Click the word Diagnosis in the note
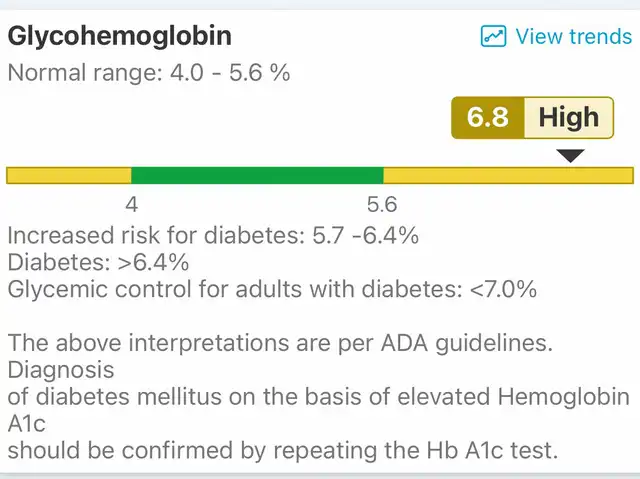The image size is (640, 479). (x=61, y=370)
